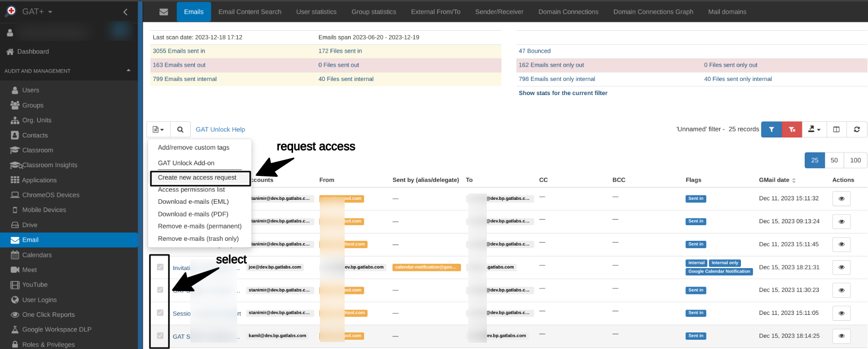Switch to the Mail domains tab
Screen dimensions: 868x349
pos(727,12)
